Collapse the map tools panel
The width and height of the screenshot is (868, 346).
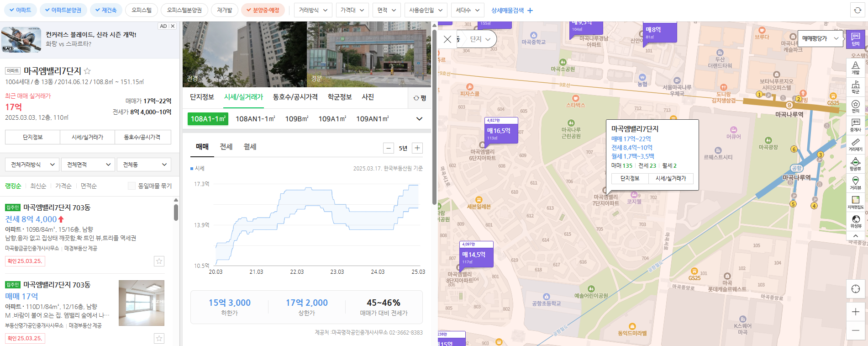point(855,236)
